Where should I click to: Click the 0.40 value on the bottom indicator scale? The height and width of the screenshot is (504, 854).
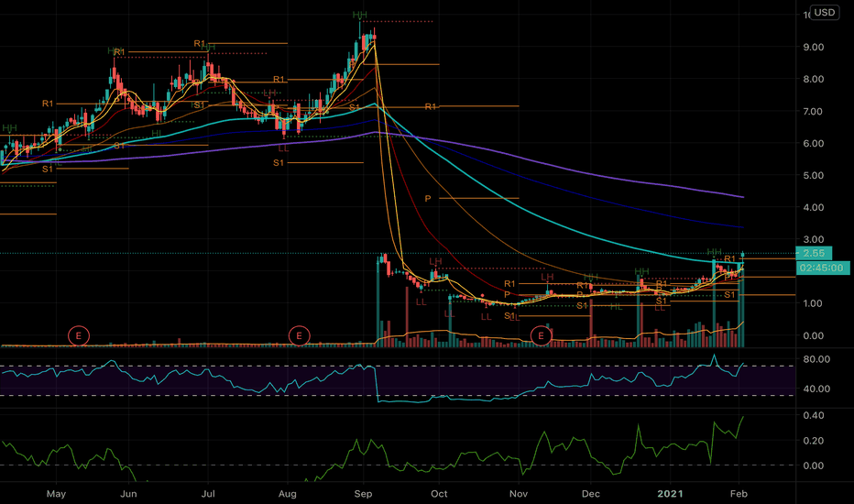[x=813, y=415]
